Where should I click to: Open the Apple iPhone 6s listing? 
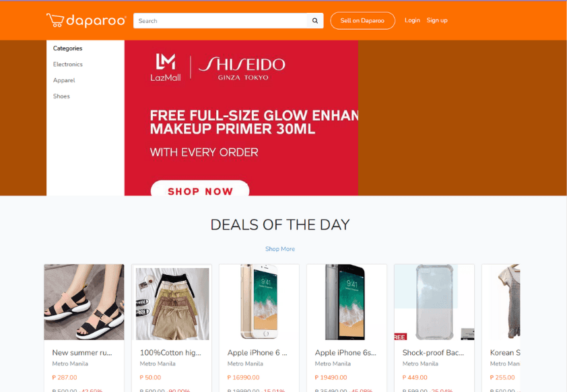click(x=346, y=302)
